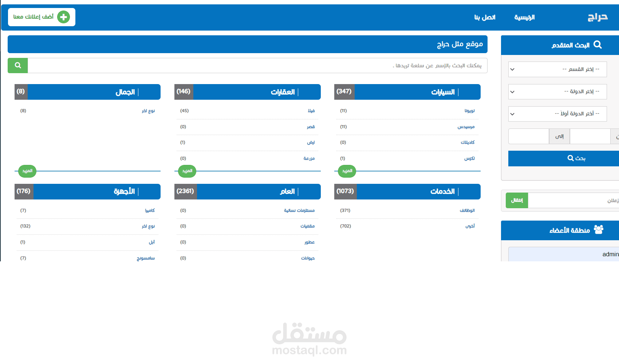
Task: Click the blue بحث search button
Action: [x=564, y=158]
